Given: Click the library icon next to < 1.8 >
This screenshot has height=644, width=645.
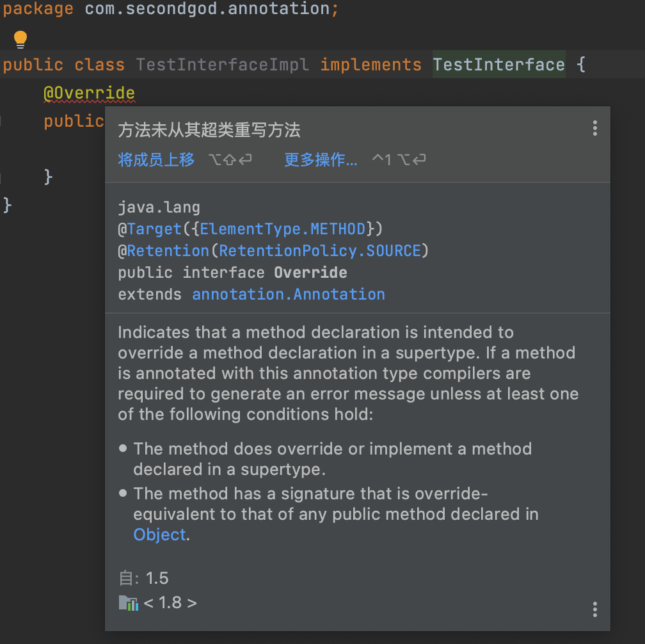Looking at the screenshot, I should (129, 603).
